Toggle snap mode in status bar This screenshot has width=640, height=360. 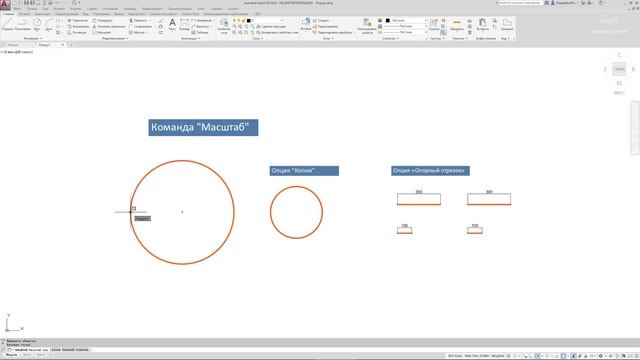pos(515,356)
